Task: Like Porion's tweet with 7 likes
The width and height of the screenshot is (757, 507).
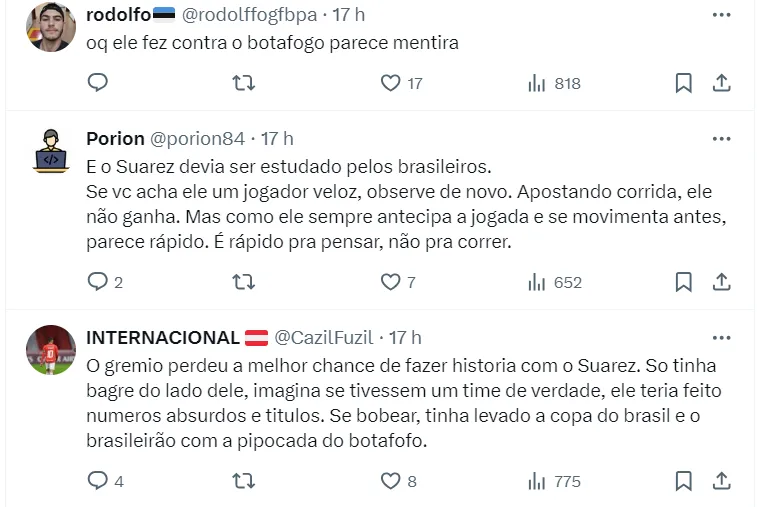Action: [390, 282]
